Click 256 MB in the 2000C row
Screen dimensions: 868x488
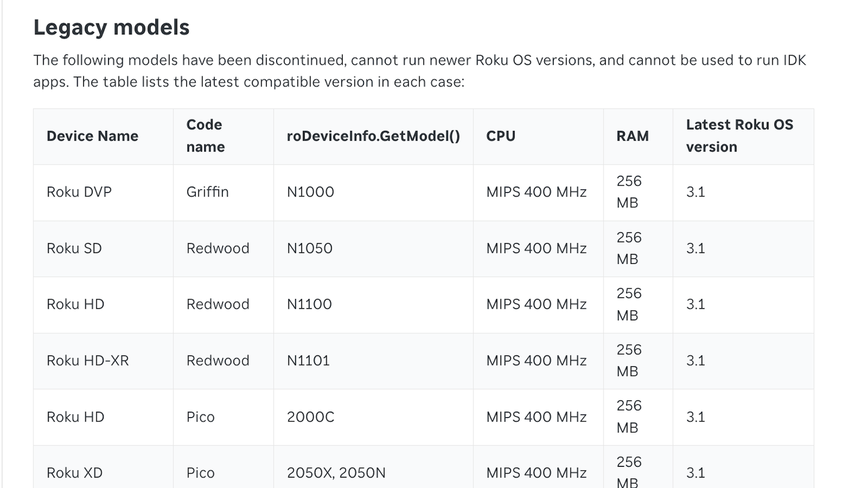click(629, 417)
